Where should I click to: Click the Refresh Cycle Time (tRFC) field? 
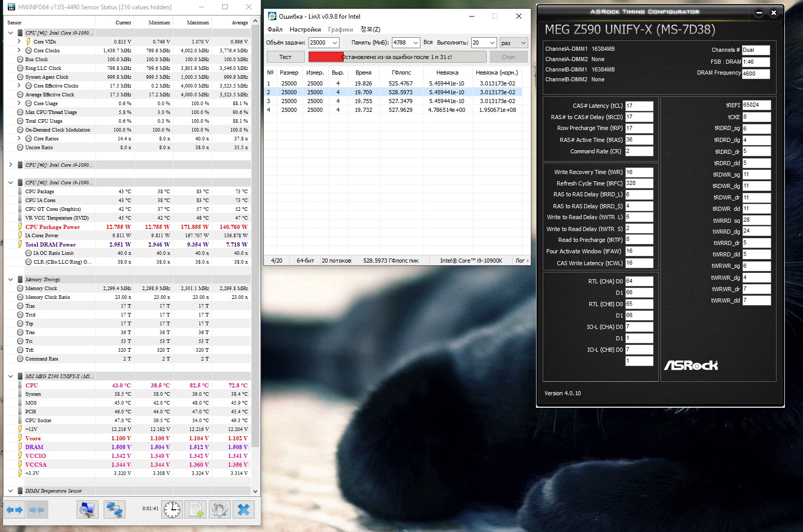pyautogui.click(x=639, y=183)
